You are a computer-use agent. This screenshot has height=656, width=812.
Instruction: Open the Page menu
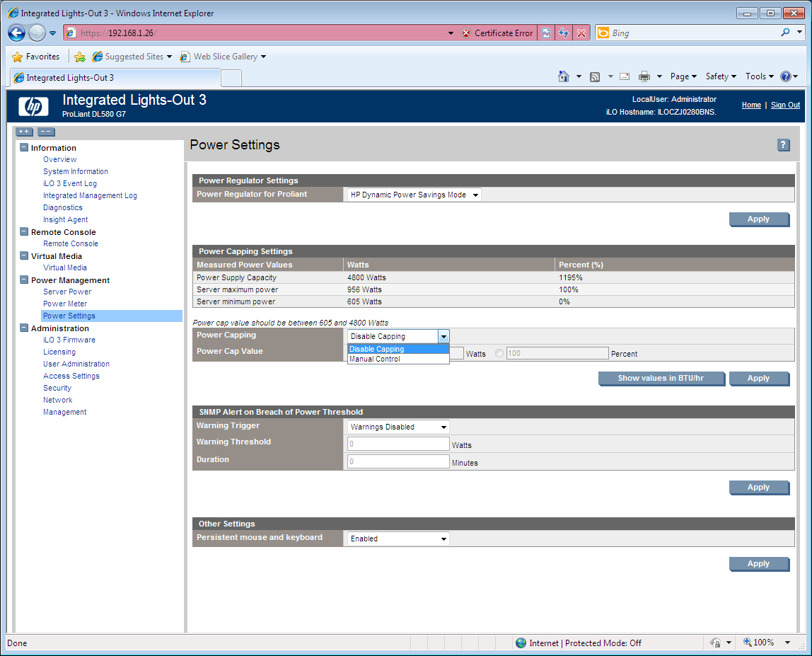pyautogui.click(x=683, y=76)
